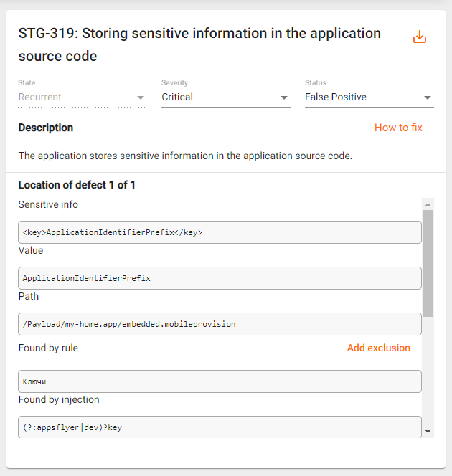
Task: Click the Status dropdown arrow
Action: pos(428,97)
